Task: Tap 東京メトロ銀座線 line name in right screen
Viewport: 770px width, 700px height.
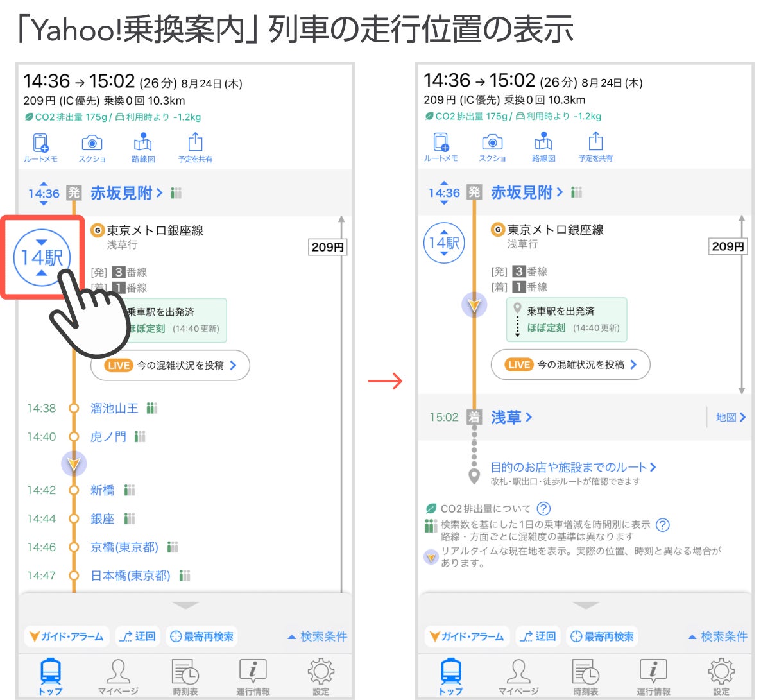Action: [x=555, y=230]
